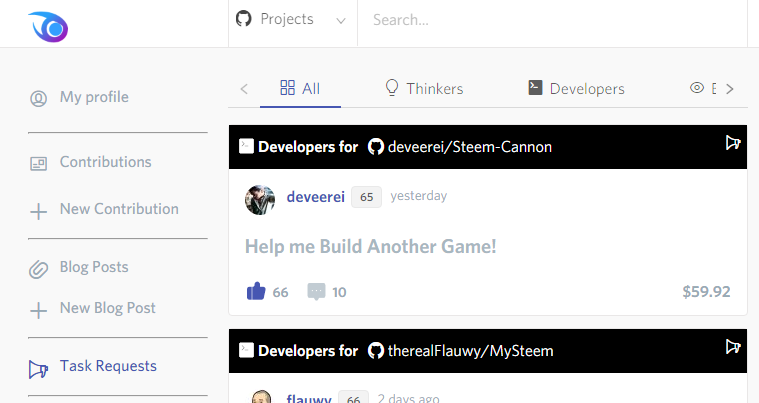Select the All tab
The width and height of the screenshot is (759, 403).
pyautogui.click(x=300, y=89)
